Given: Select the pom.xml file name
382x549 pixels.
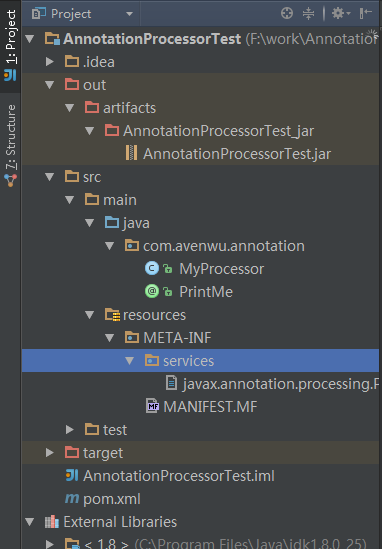Looking at the screenshot, I should (112, 499).
